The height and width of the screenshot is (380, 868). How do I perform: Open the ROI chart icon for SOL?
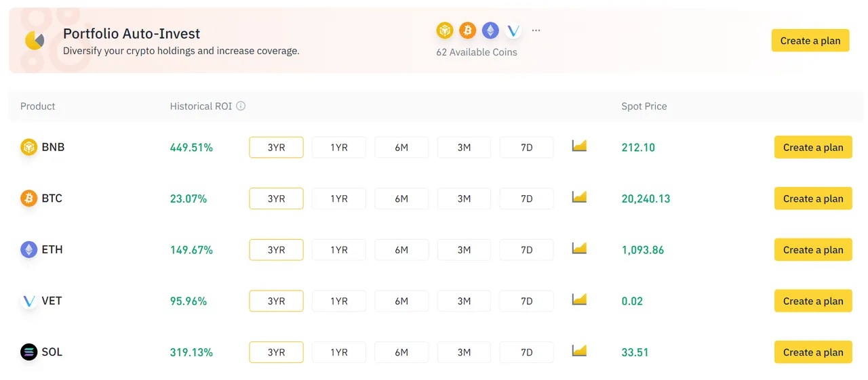pyautogui.click(x=579, y=351)
